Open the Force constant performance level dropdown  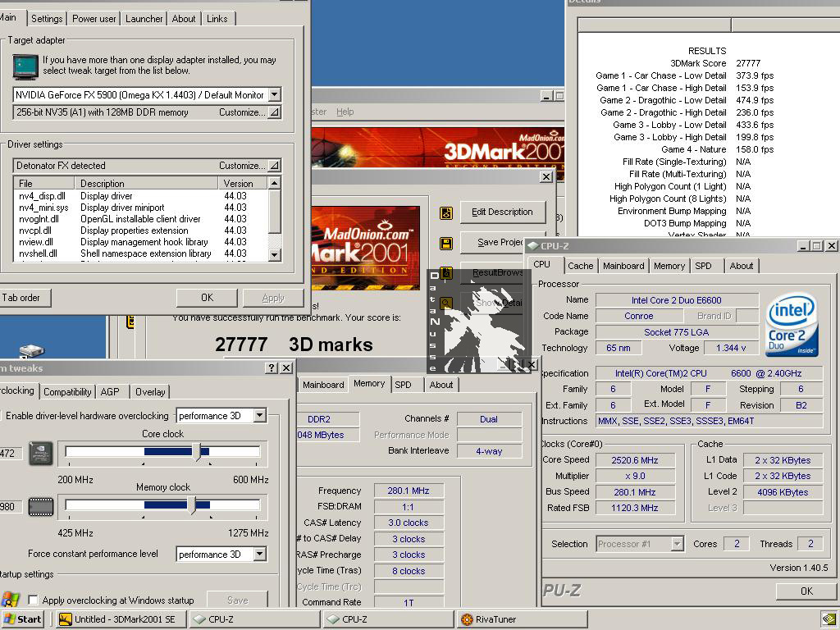point(260,554)
